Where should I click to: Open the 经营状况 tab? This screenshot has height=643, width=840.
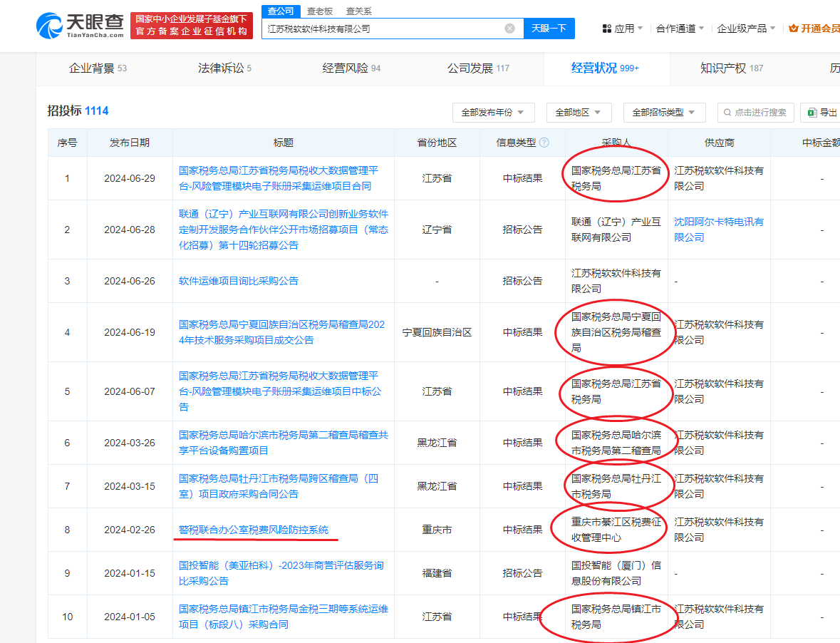605,68
